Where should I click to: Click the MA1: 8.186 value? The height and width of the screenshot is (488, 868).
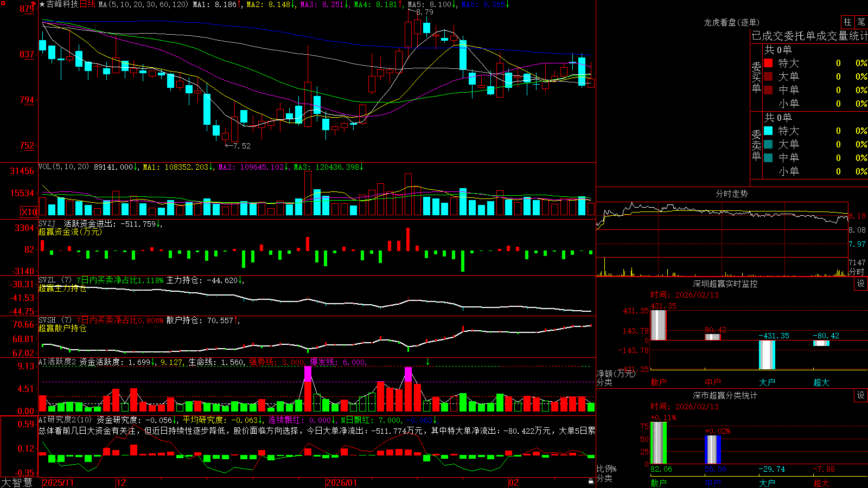coord(215,4)
